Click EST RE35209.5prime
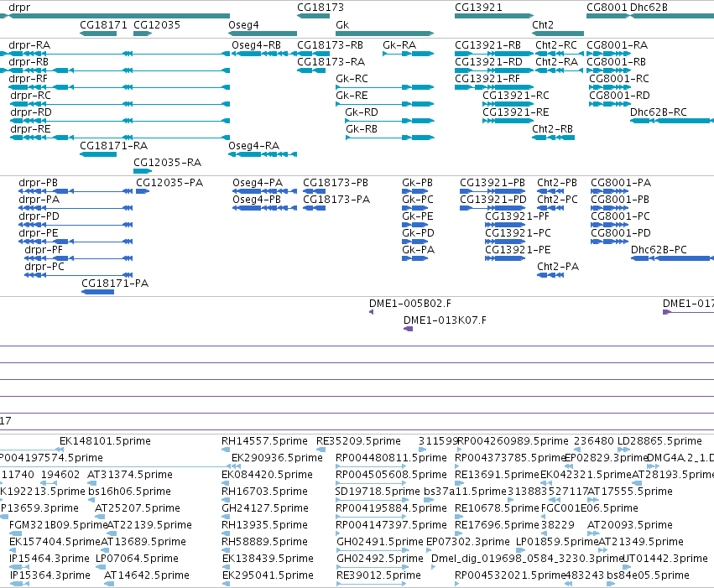Screen dimensions: 714x588 tap(359, 441)
